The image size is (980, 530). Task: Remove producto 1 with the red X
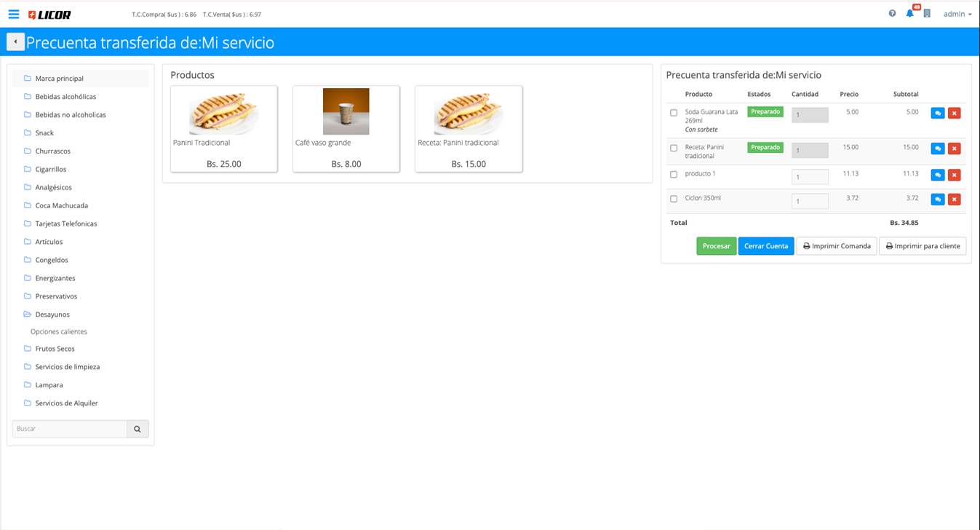[x=954, y=175]
